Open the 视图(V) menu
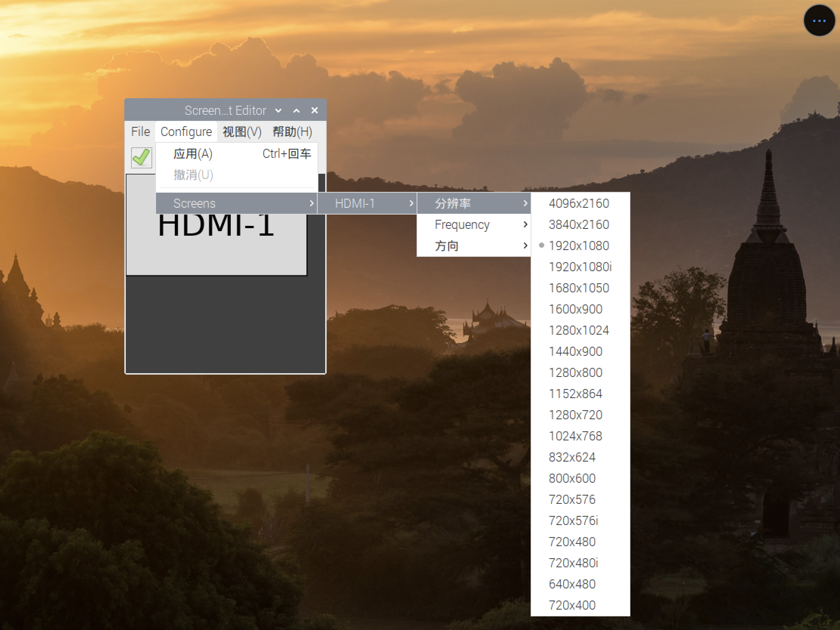The height and width of the screenshot is (630, 840). point(242,131)
